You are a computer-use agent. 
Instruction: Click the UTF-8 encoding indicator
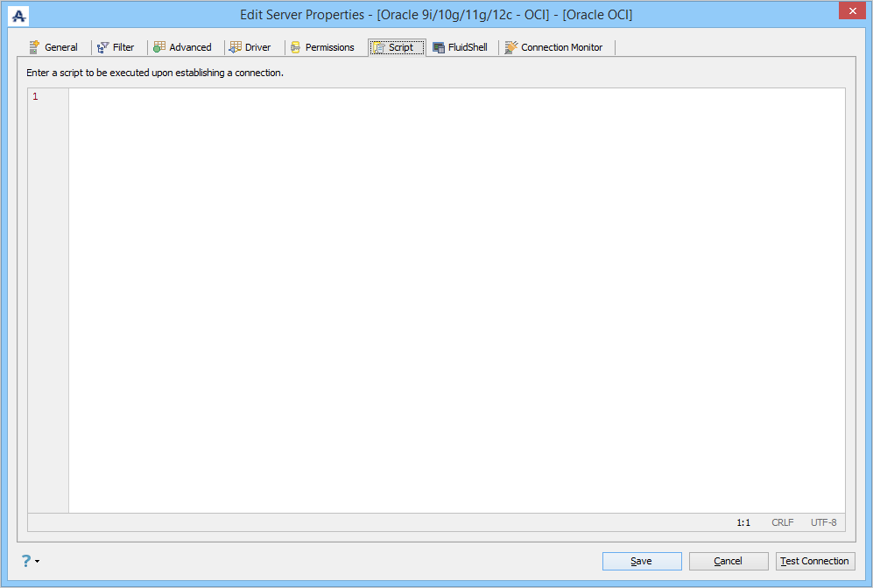pos(823,522)
